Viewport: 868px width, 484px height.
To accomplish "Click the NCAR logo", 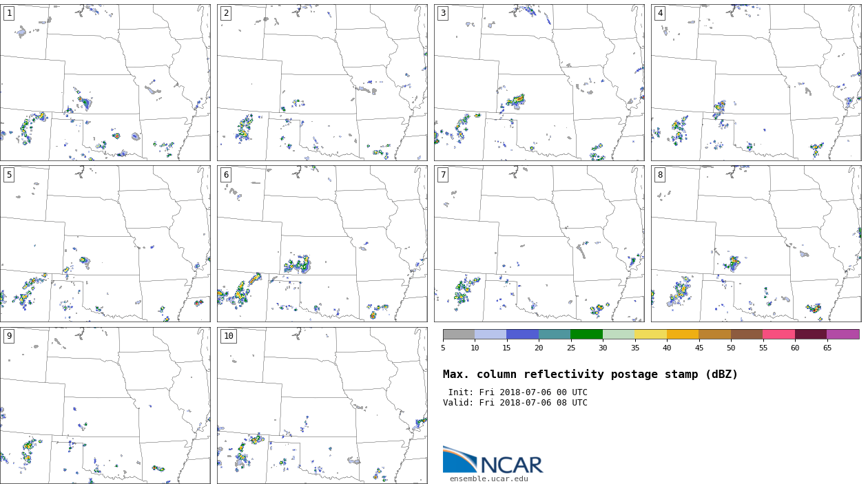I will (x=493, y=460).
